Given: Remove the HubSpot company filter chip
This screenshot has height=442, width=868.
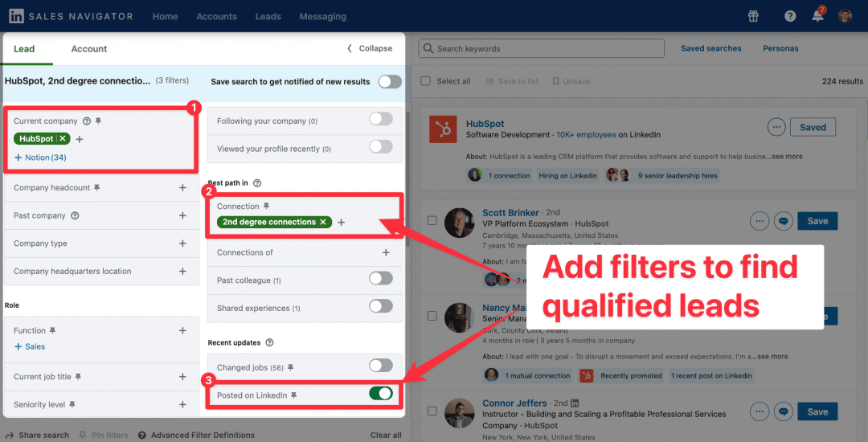Looking at the screenshot, I should [63, 139].
